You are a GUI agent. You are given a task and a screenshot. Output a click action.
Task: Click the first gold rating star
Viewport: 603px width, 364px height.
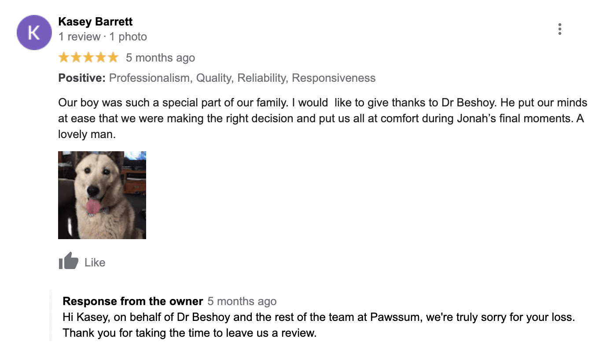point(64,58)
